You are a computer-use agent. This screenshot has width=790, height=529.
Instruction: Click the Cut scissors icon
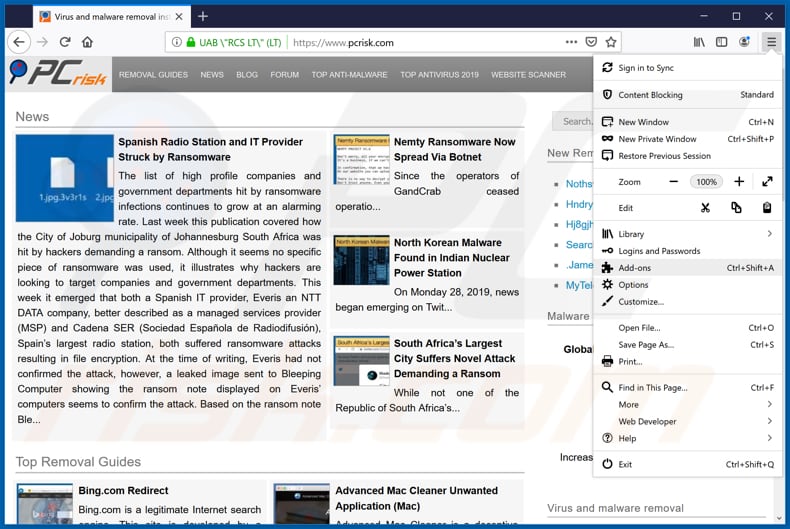tap(705, 208)
